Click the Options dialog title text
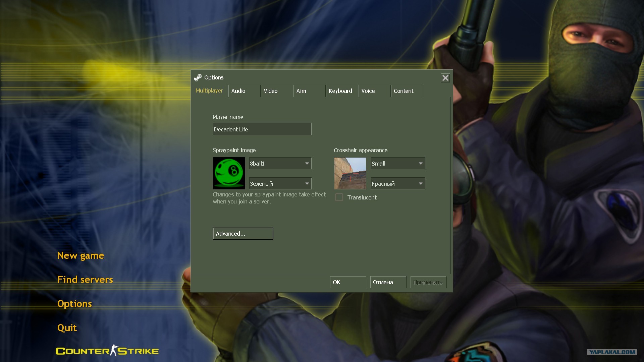 click(x=214, y=77)
